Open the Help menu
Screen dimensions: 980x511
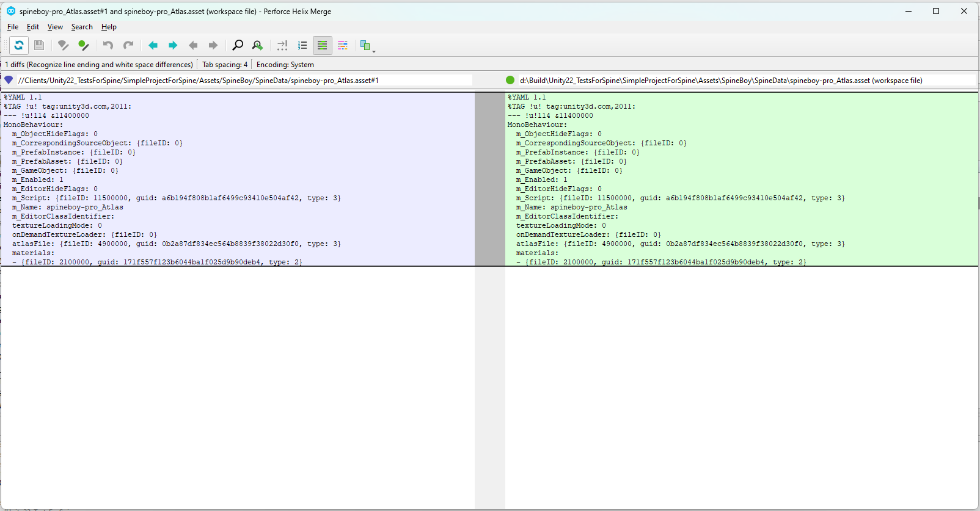pyautogui.click(x=109, y=27)
